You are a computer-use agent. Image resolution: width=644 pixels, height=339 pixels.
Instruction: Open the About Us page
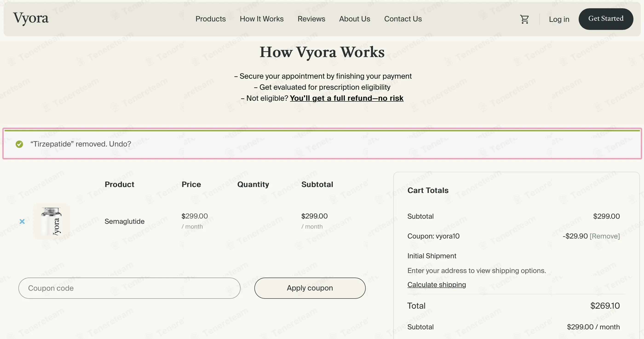(354, 19)
